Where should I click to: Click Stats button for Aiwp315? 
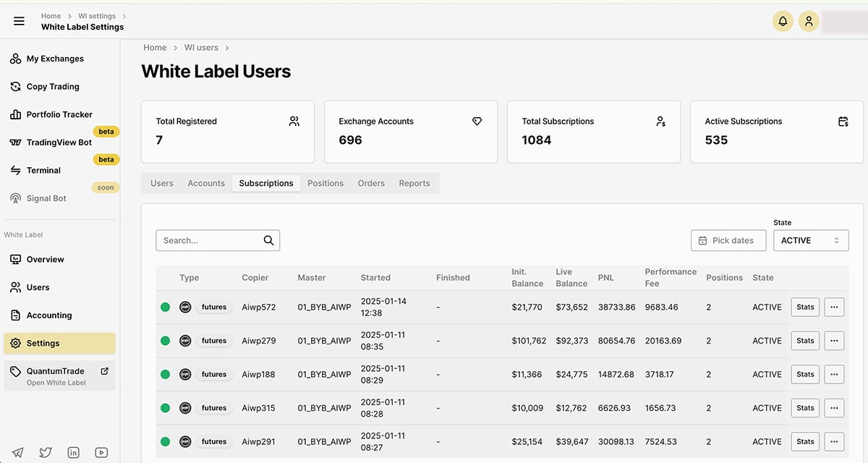(805, 408)
